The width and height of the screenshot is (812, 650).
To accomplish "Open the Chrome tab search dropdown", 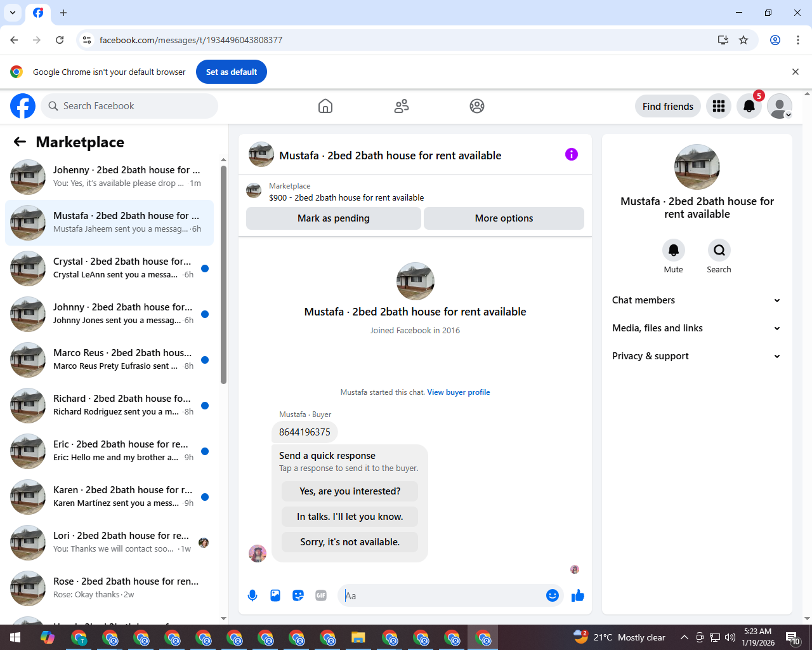I will click(x=13, y=13).
